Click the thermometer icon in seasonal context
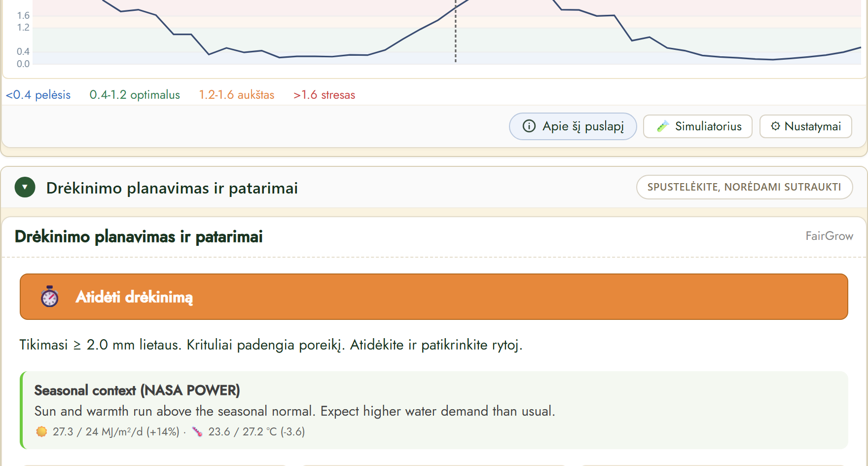 tap(197, 432)
